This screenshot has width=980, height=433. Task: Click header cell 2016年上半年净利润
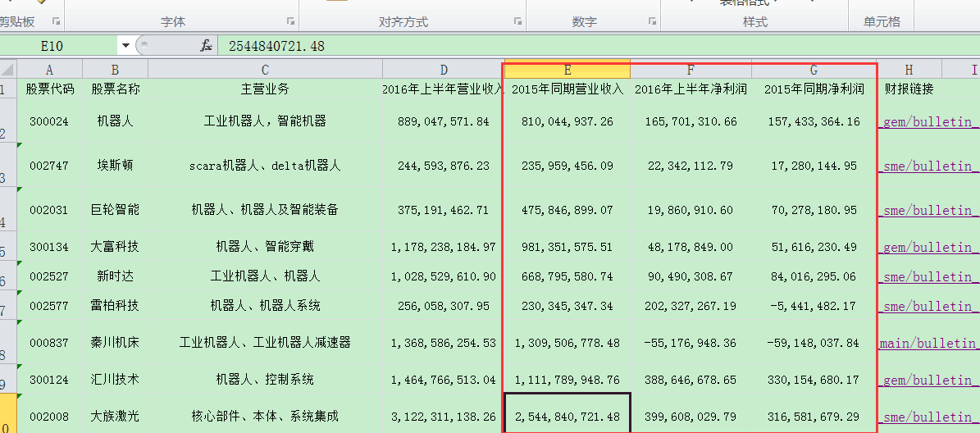[x=691, y=89]
